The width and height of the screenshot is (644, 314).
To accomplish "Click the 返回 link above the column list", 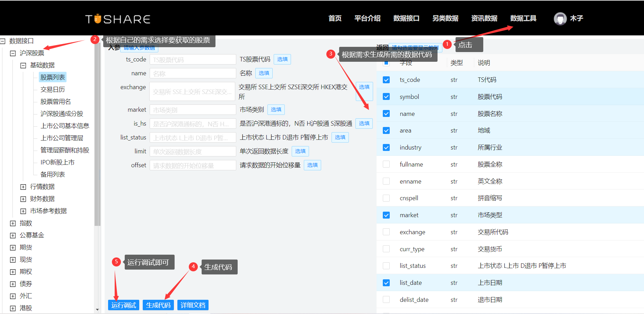I will click(x=382, y=46).
